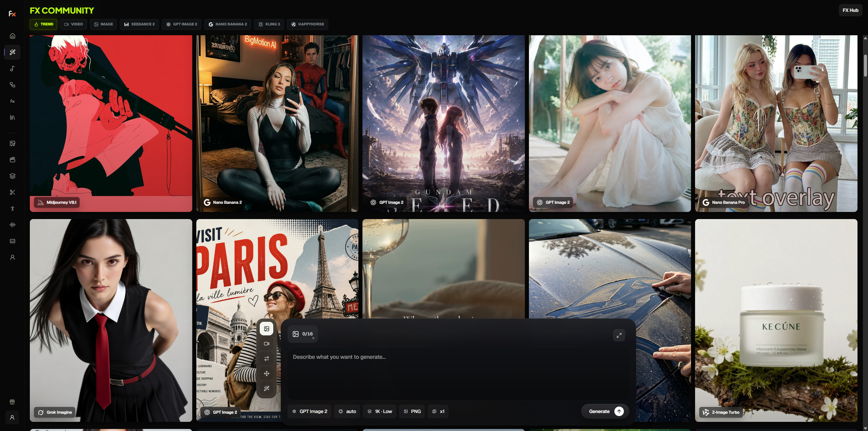Open the FX Hub button
Screen dimensions: 868x431
(850, 10)
